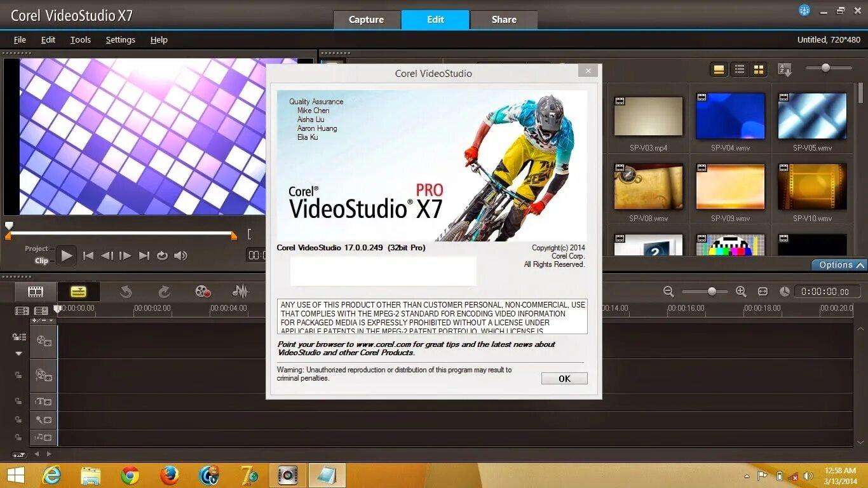This screenshot has height=488, width=868.
Task: Fit project in timeline window
Action: point(763,292)
